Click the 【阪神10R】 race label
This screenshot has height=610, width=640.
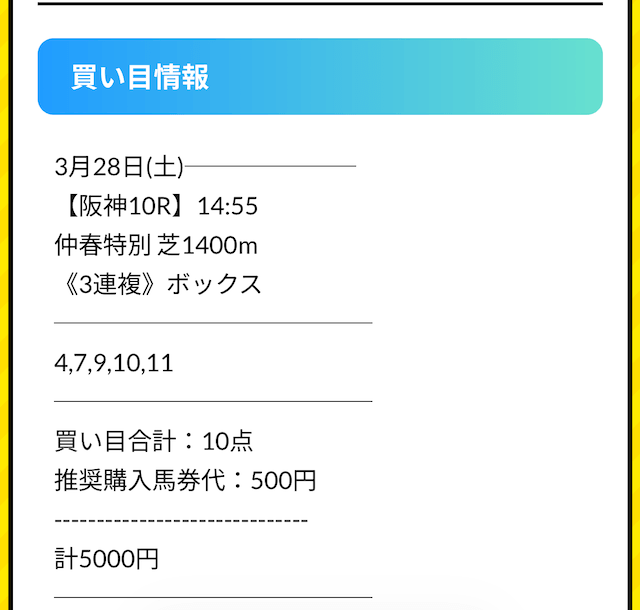click(122, 206)
